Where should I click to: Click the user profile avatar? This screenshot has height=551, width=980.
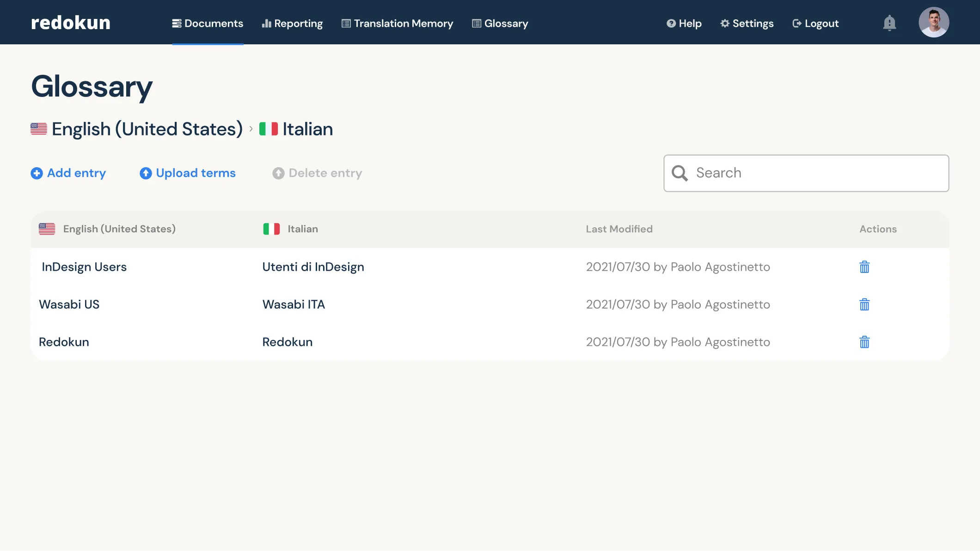click(933, 23)
